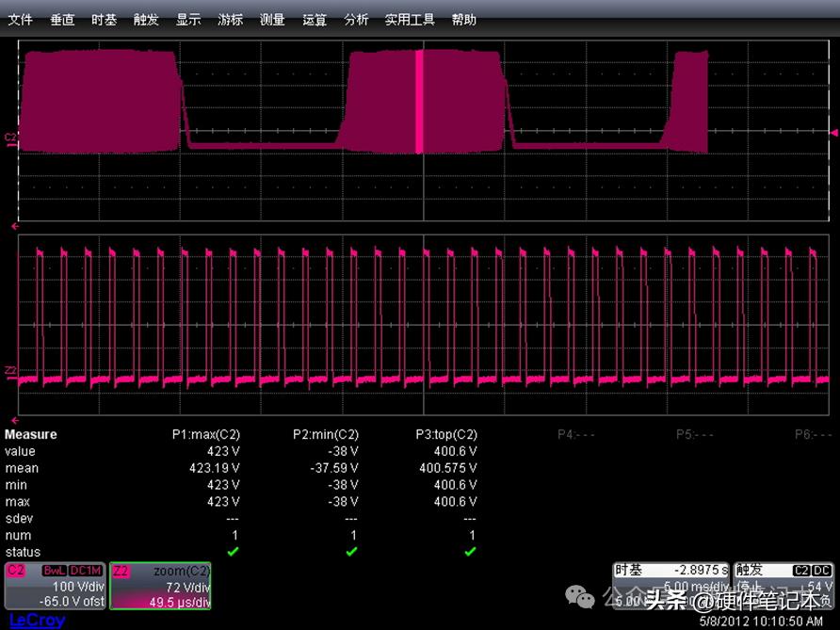This screenshot has width=840, height=630.
Task: Open the 测量 (Measure) menu
Action: click(272, 20)
